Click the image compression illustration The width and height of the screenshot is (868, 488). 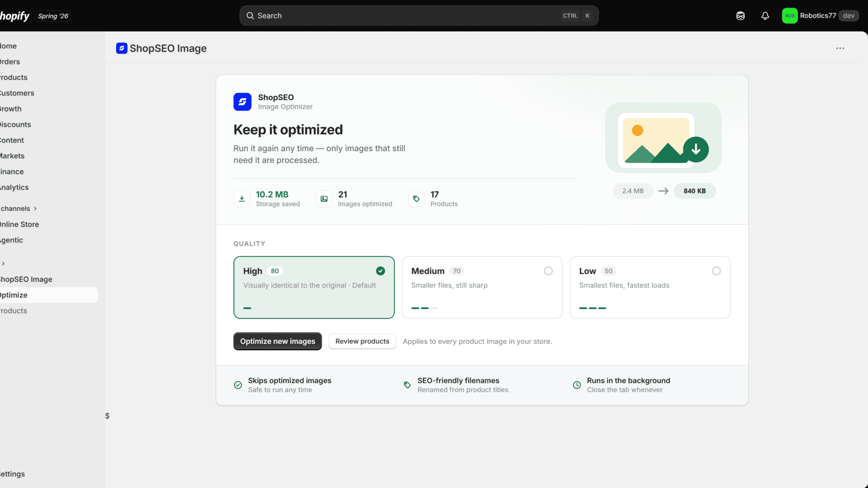(x=663, y=138)
